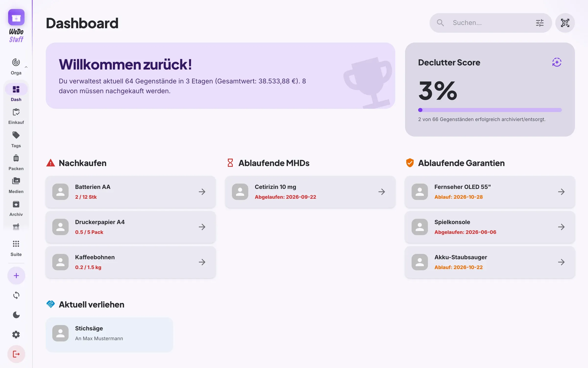This screenshot has width=588, height=368.
Task: Click the search magnifier icon
Action: coord(440,23)
